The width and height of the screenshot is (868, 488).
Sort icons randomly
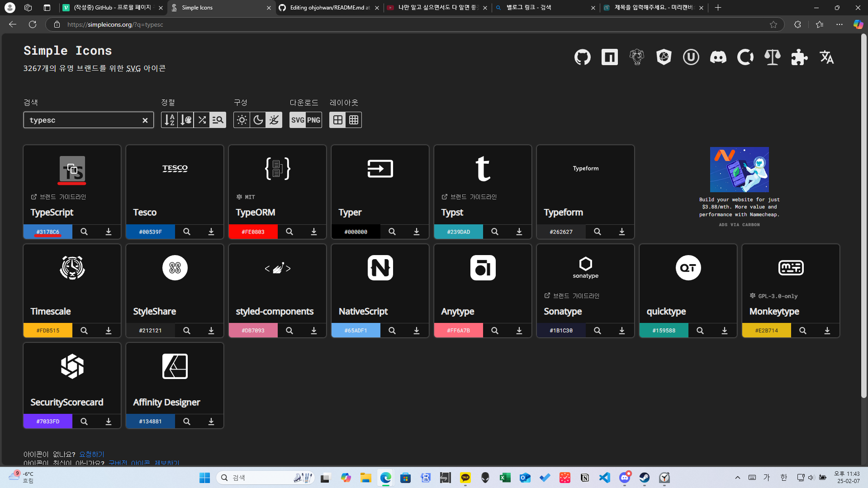(202, 120)
